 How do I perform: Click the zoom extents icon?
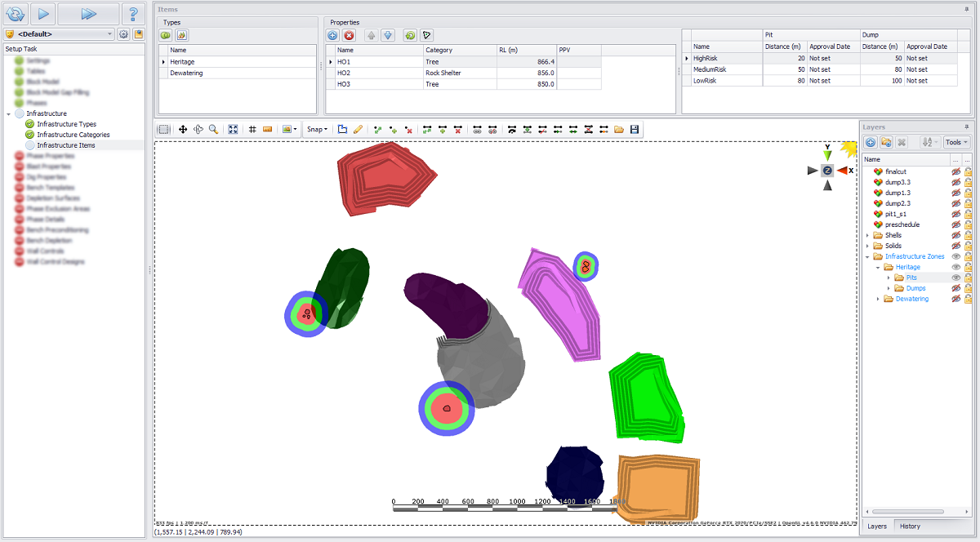tap(233, 129)
